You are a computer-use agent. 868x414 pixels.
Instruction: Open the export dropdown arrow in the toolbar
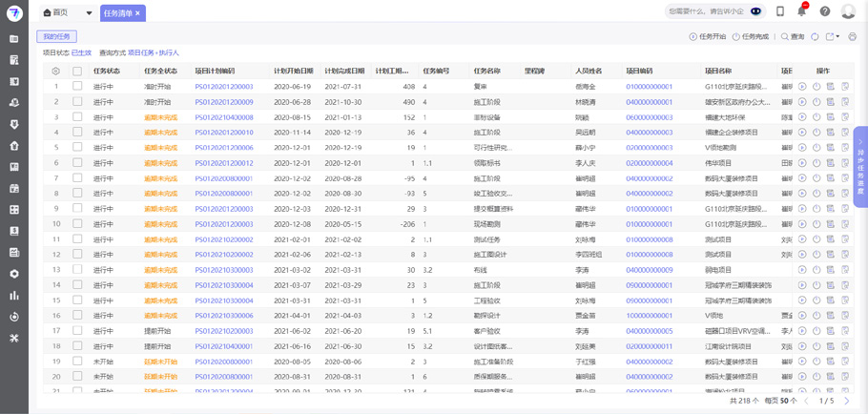(838, 37)
